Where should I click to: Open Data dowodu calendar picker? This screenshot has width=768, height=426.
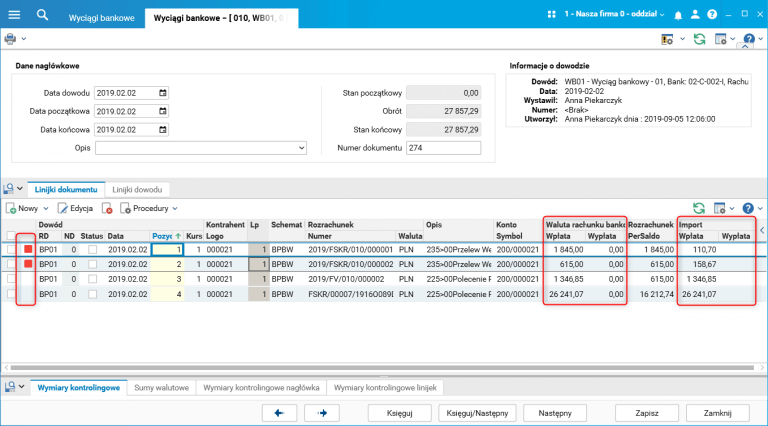click(162, 93)
